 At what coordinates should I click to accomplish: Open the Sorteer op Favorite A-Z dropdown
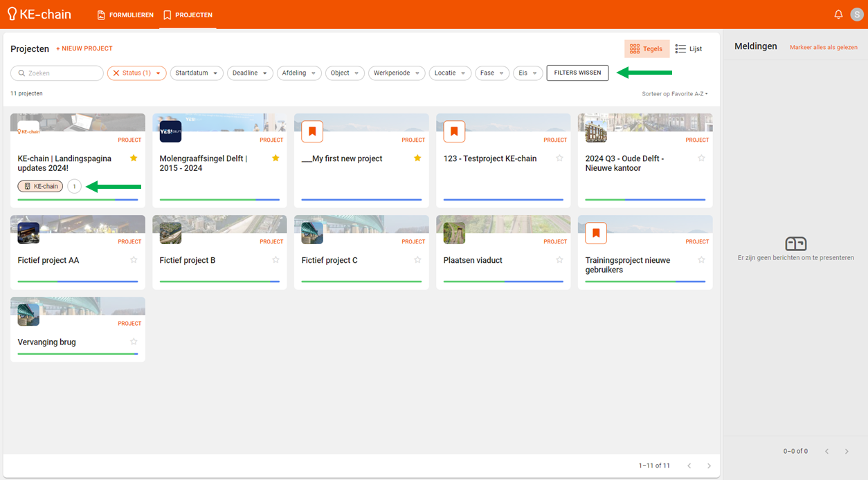[x=675, y=93]
